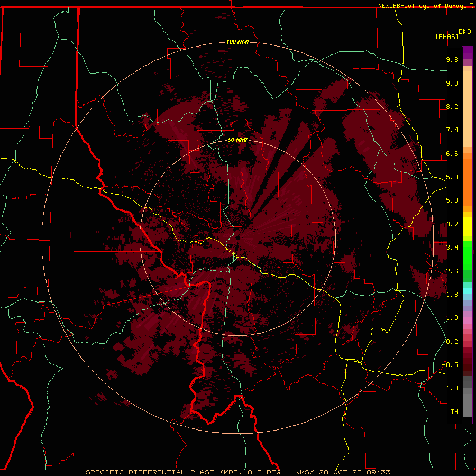Click the 2.6 legend value
The height and width of the screenshot is (476, 476).
(452, 271)
